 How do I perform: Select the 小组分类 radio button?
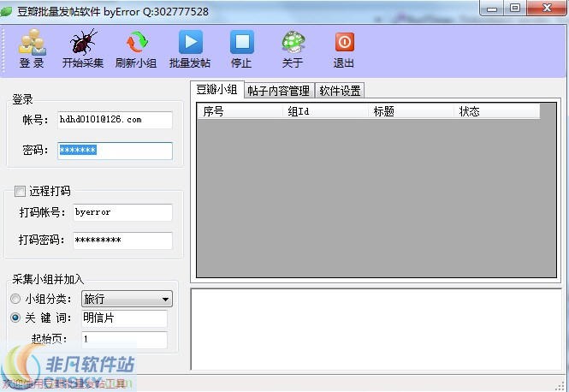15,299
